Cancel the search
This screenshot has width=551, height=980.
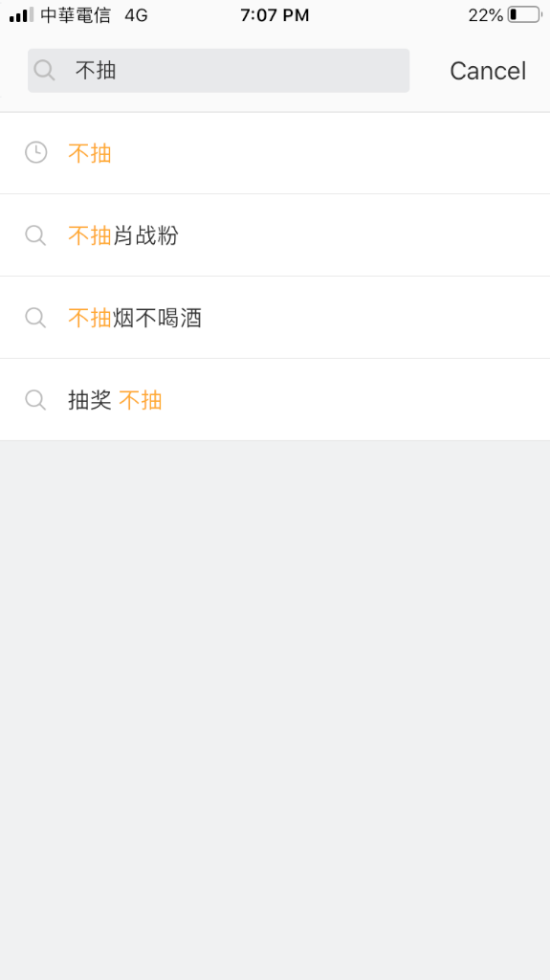tap(488, 71)
